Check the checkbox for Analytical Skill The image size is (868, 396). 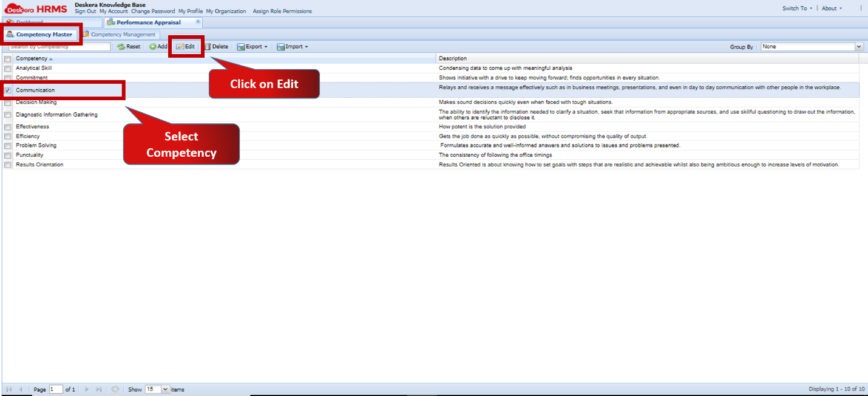[7, 68]
